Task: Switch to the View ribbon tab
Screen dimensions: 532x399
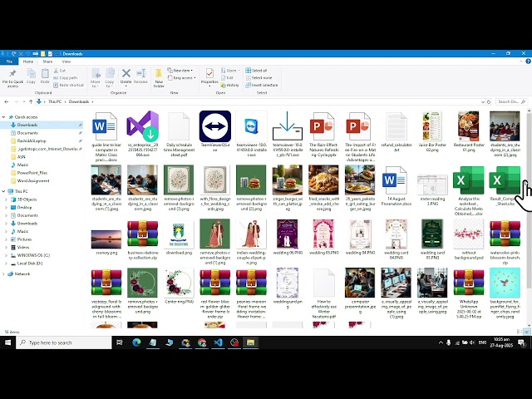Action: [x=66, y=62]
